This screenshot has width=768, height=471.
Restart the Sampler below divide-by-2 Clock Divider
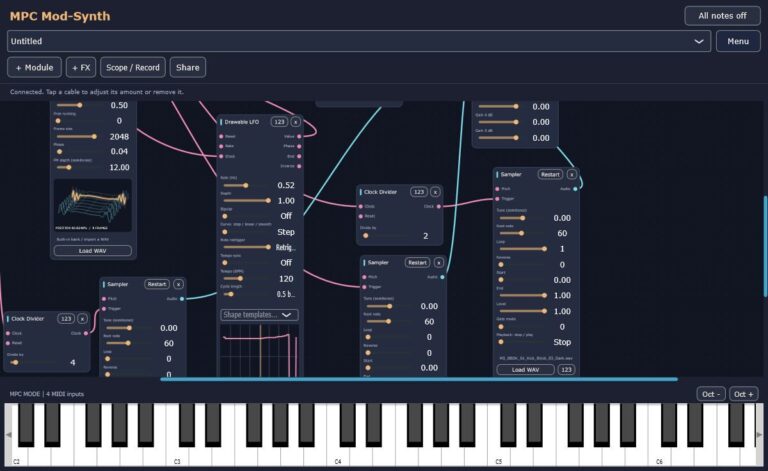click(417, 262)
